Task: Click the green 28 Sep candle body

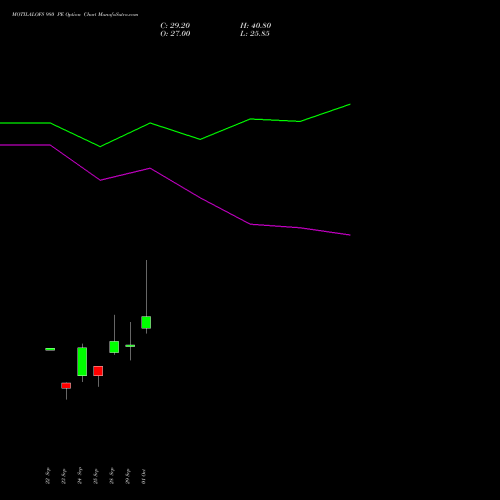Action: pyautogui.click(x=114, y=347)
